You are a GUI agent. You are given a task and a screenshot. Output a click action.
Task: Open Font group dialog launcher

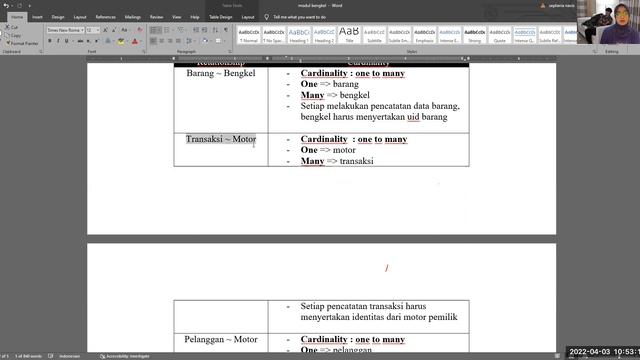pyautogui.click(x=144, y=52)
